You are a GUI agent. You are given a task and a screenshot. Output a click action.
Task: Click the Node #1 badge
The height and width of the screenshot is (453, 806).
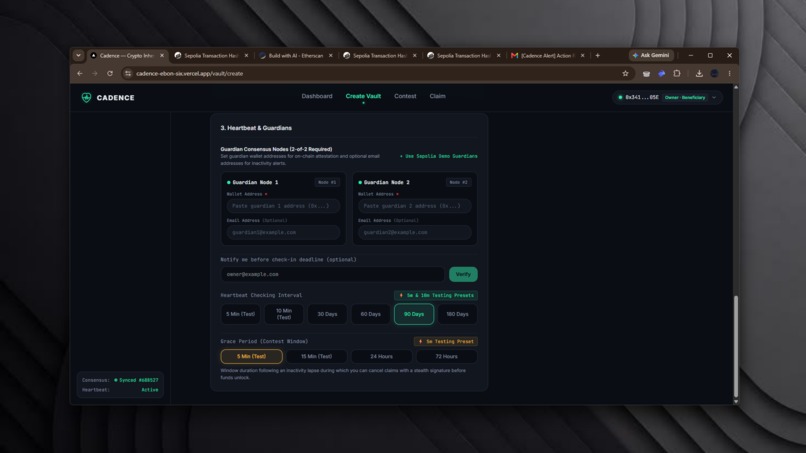[x=327, y=182]
